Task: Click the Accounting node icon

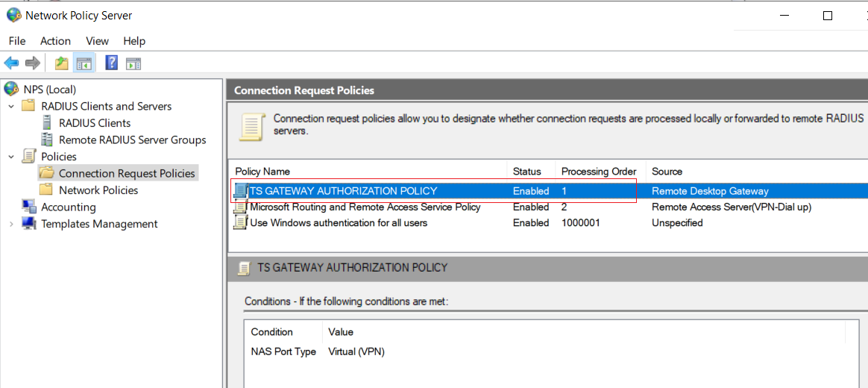Action: [x=29, y=207]
